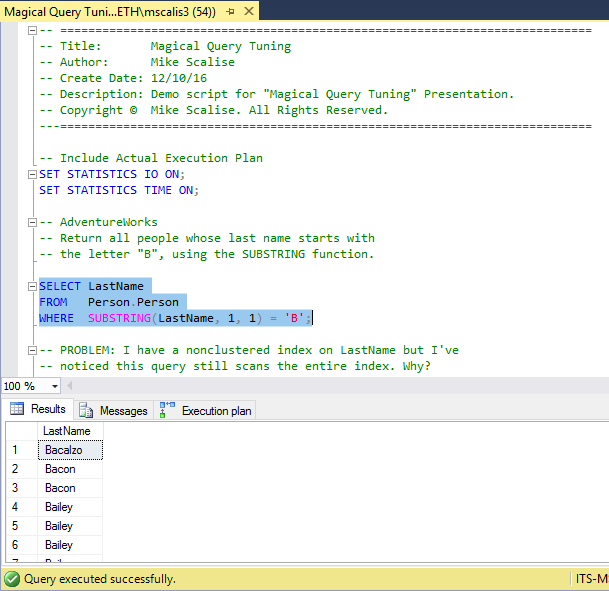The image size is (609, 591).
Task: Select the Bacalzo cell in row 1
Action: click(x=70, y=450)
